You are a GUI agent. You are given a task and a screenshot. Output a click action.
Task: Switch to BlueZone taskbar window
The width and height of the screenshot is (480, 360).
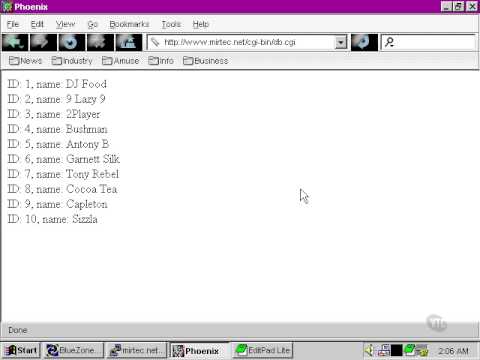(x=74, y=350)
